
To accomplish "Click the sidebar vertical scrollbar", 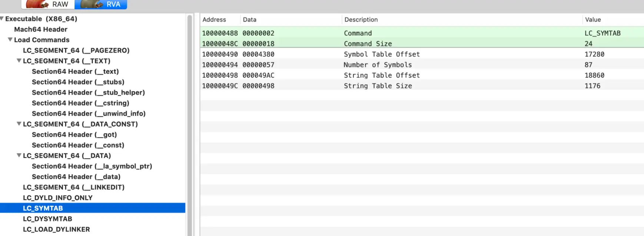I will [x=190, y=125].
